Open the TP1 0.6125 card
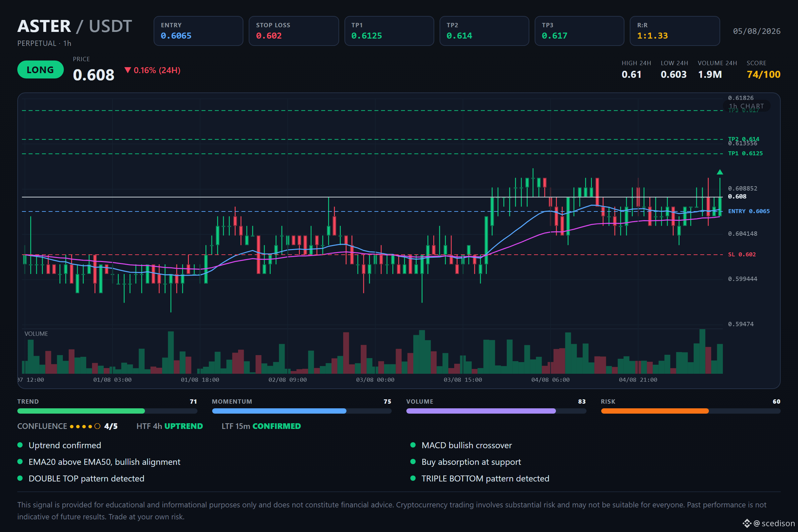 [389, 31]
